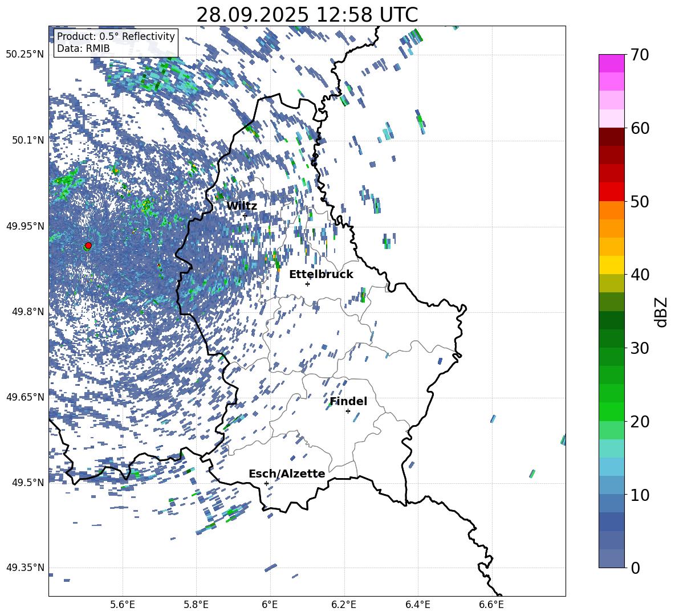This screenshot has width=675, height=616.
Task: Click the colorbar label dBZ
Action: (x=661, y=312)
